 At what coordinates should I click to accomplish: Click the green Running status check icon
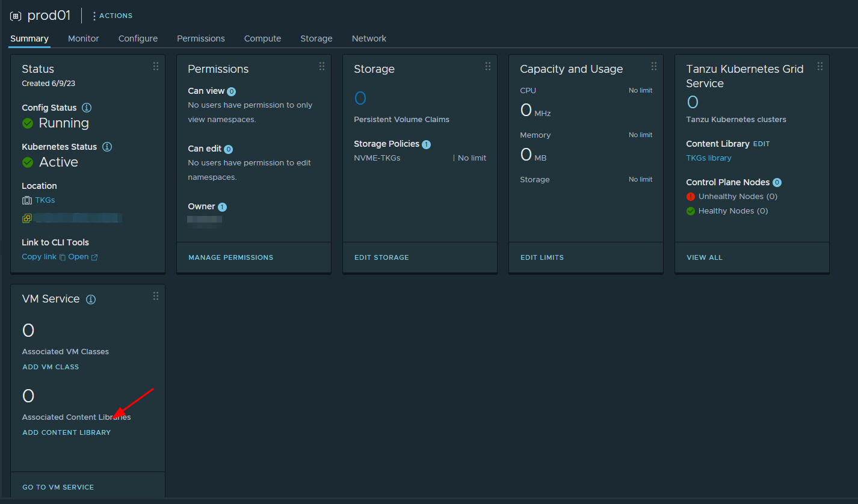(28, 123)
